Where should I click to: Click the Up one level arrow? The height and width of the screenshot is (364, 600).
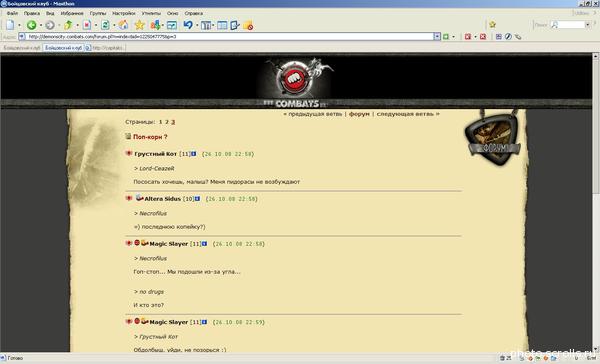coord(68,25)
